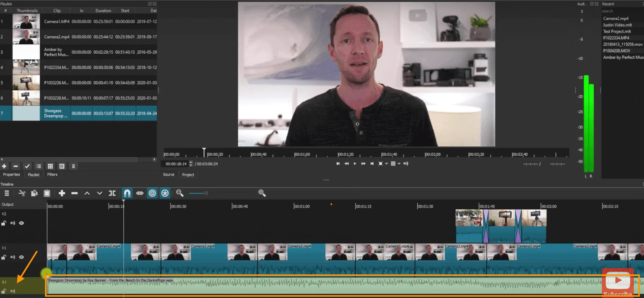Switch playlist to tiles grid view
This screenshot has height=298, width=644.
point(50,166)
